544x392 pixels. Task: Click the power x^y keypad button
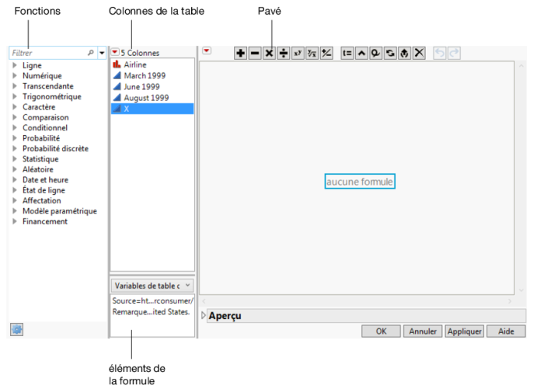click(298, 54)
